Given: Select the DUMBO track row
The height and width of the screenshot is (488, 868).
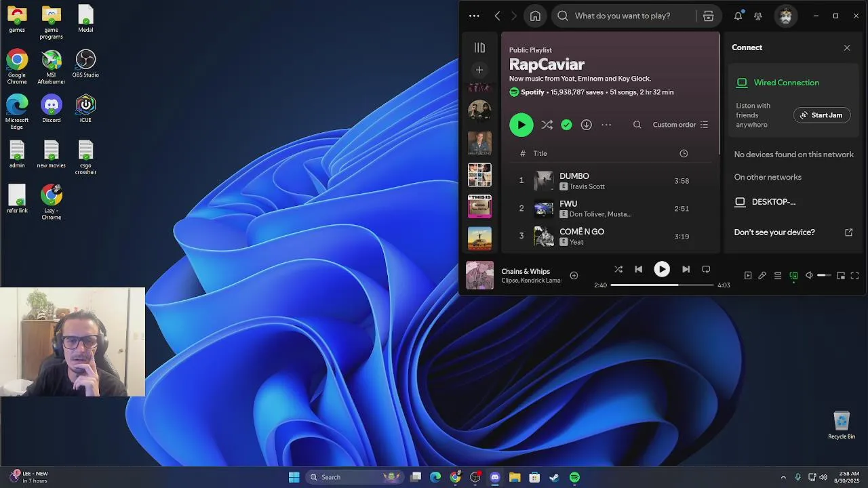Looking at the screenshot, I should click(x=610, y=181).
